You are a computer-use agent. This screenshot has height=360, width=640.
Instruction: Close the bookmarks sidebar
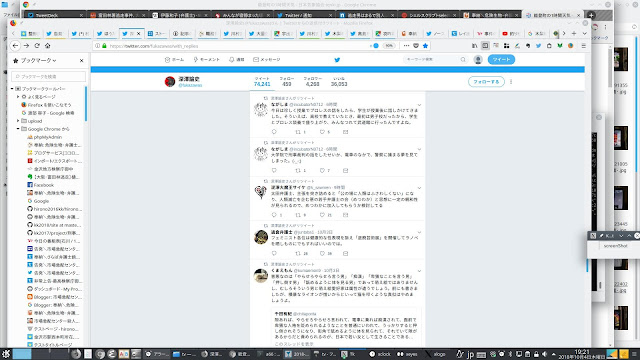82,60
